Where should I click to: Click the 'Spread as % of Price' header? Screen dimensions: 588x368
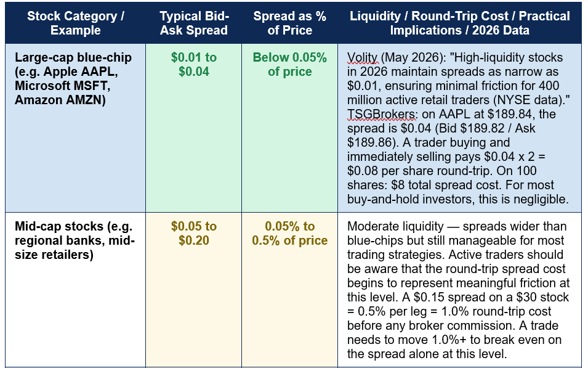point(289,23)
